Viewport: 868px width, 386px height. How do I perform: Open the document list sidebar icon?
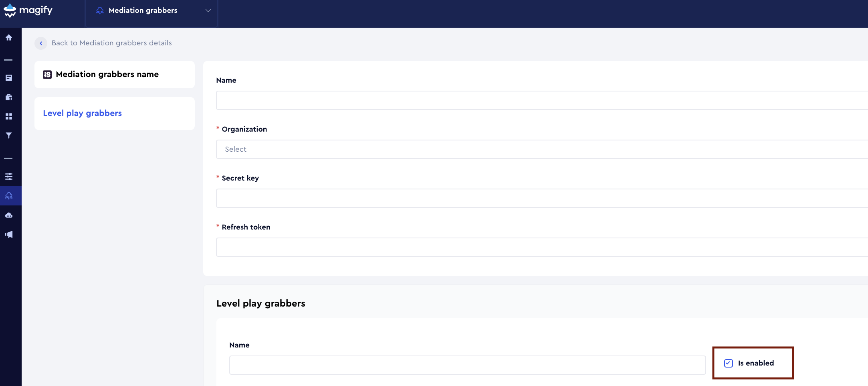[9, 78]
